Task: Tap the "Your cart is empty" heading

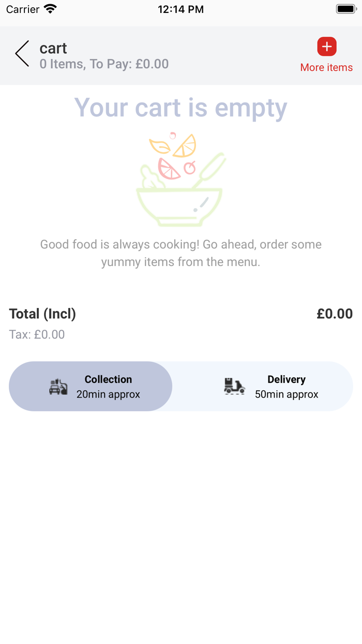Action: point(180,108)
